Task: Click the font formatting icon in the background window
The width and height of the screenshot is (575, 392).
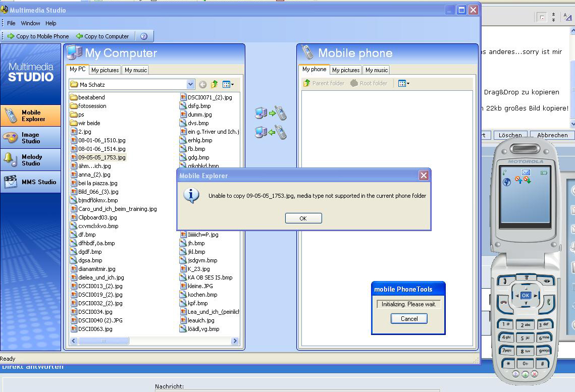Action: 568,17
